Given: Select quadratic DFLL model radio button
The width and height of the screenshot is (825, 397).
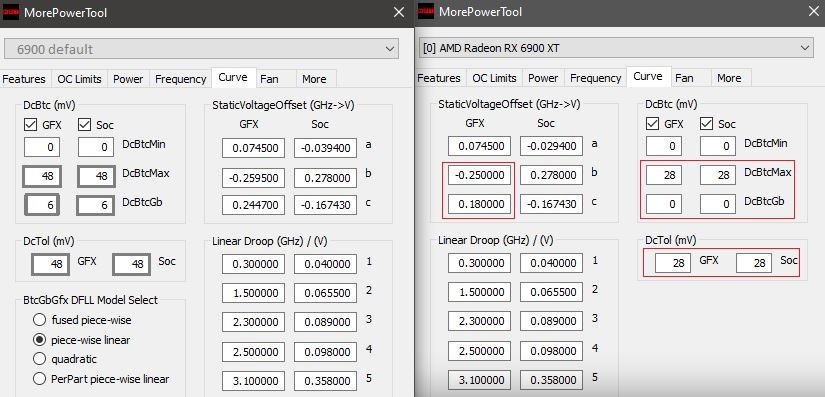Looking at the screenshot, I should (x=39, y=359).
